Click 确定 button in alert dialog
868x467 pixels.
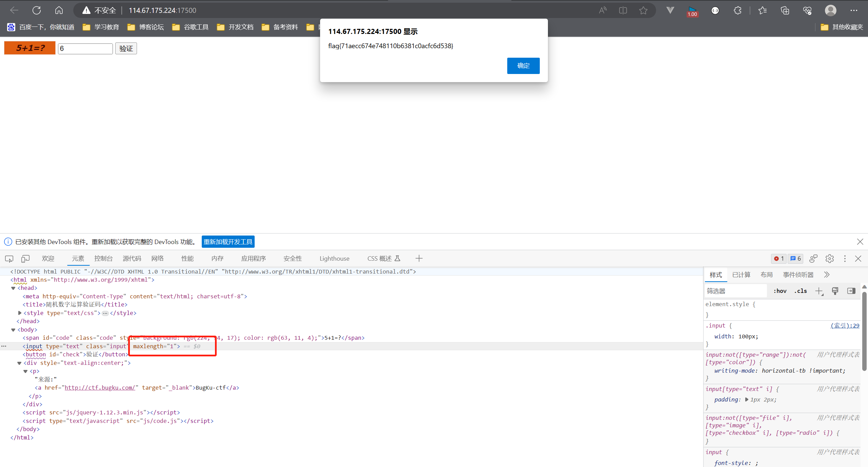click(523, 66)
